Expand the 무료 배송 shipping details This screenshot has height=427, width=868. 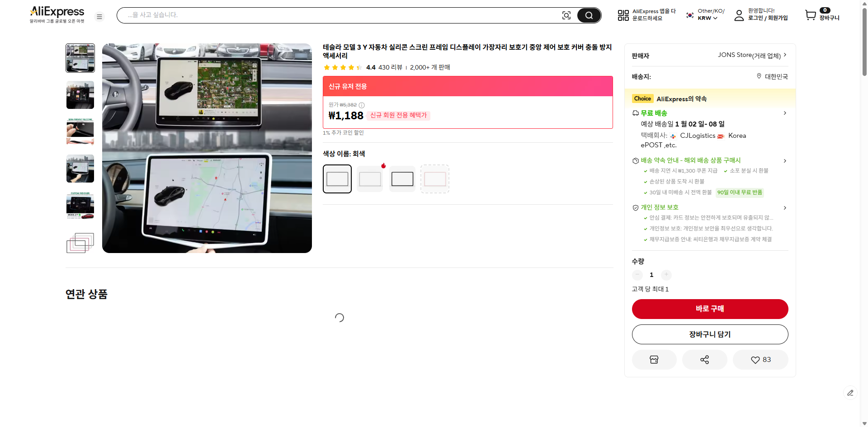pyautogui.click(x=785, y=113)
